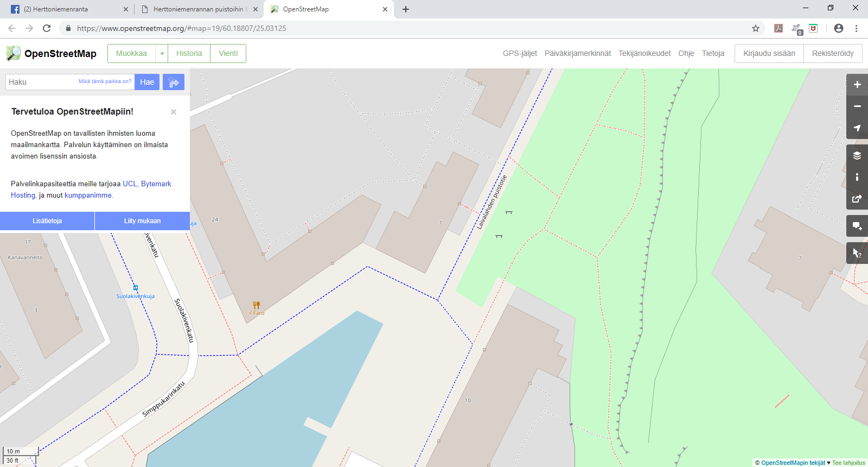Open the Chrome menu
The width and height of the screenshot is (868, 467).
pyautogui.click(x=856, y=28)
